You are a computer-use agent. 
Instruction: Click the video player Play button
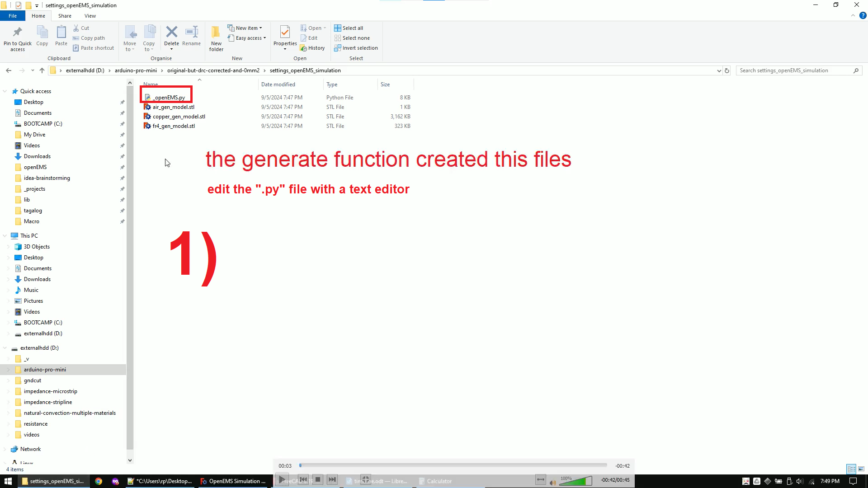pos(282,480)
